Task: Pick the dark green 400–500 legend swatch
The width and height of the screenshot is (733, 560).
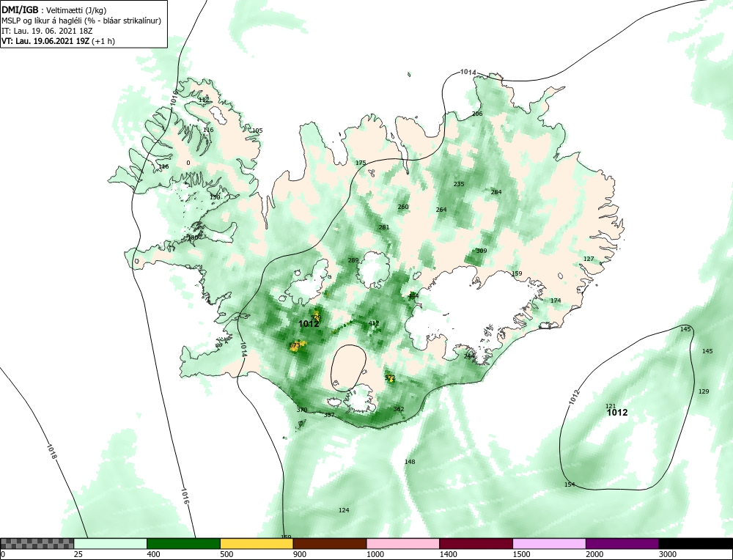Action: [183, 543]
